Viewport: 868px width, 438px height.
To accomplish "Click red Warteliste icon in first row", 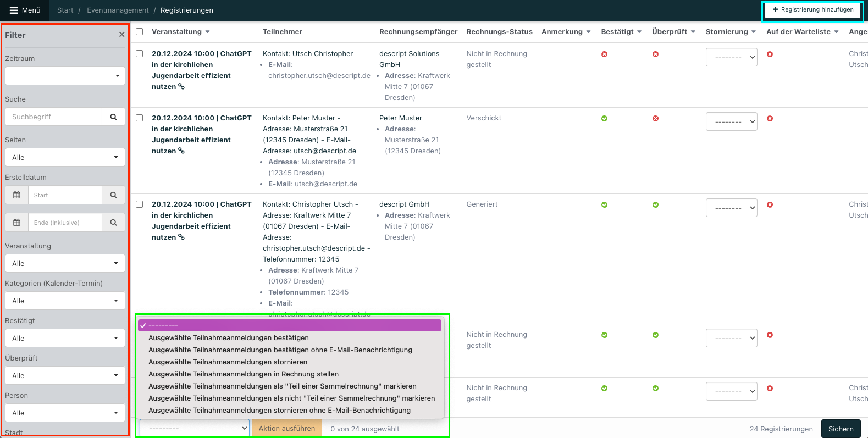I will 770,54.
